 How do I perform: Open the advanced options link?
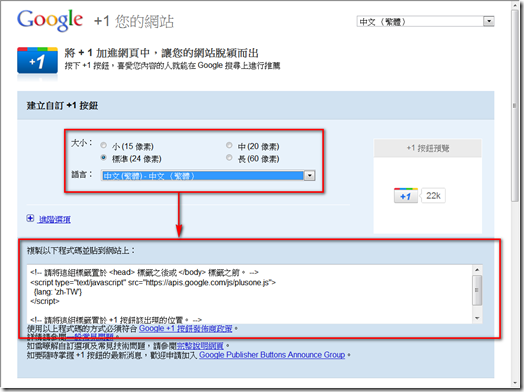[54, 220]
